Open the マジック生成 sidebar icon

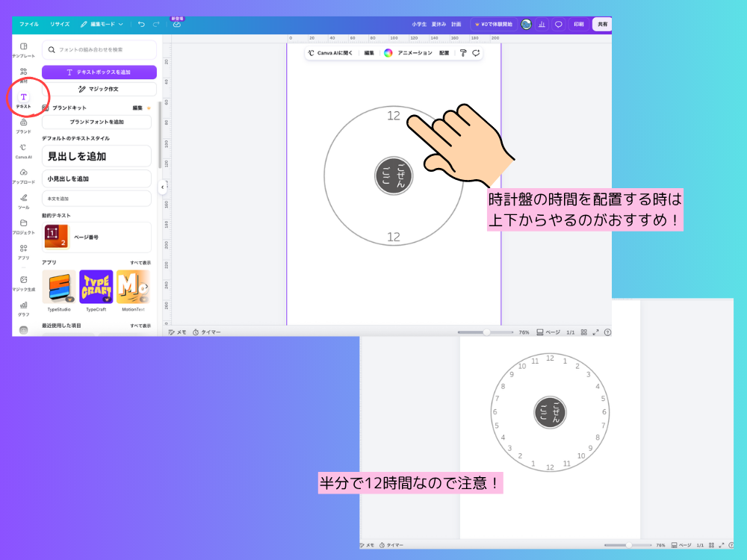[23, 283]
